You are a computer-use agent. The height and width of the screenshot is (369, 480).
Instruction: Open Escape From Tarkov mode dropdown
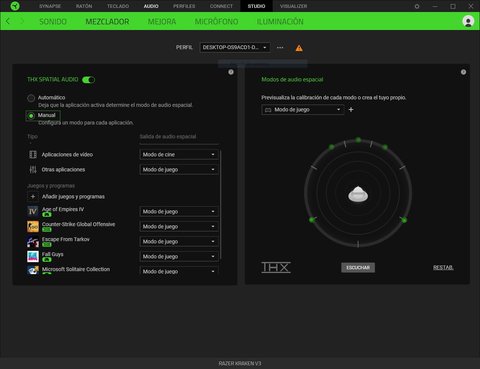pyautogui.click(x=179, y=241)
